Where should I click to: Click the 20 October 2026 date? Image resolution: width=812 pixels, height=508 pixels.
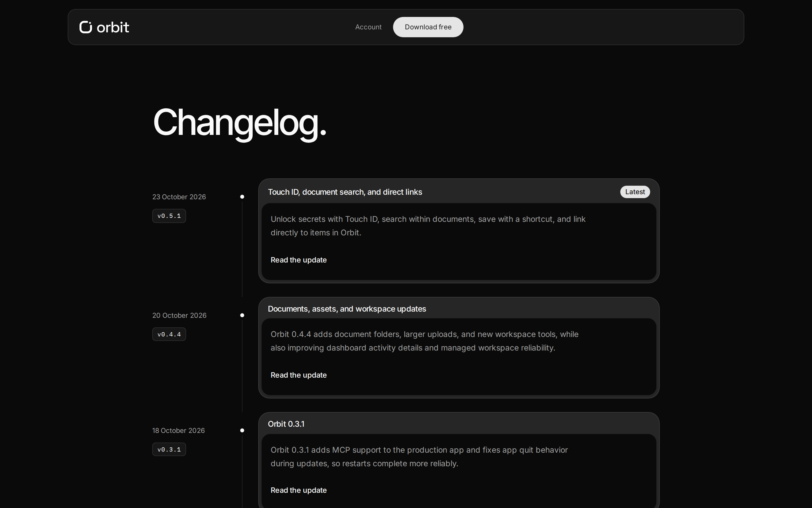(179, 316)
